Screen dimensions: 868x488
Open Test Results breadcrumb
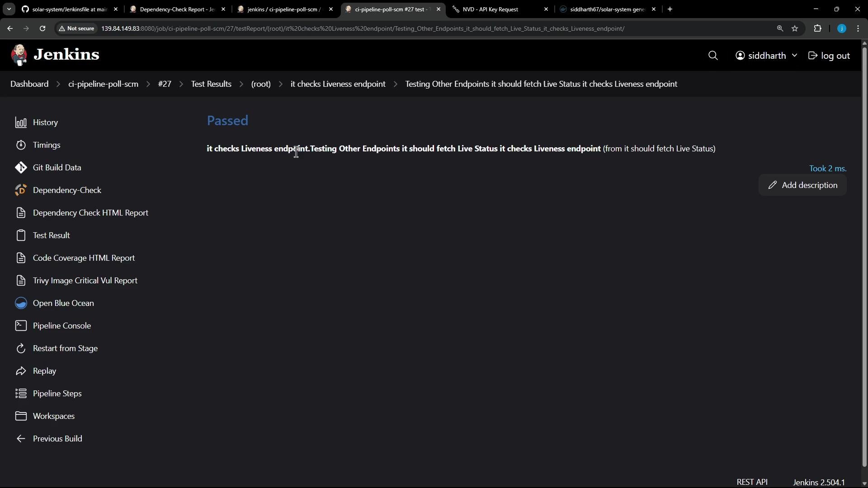pyautogui.click(x=211, y=84)
